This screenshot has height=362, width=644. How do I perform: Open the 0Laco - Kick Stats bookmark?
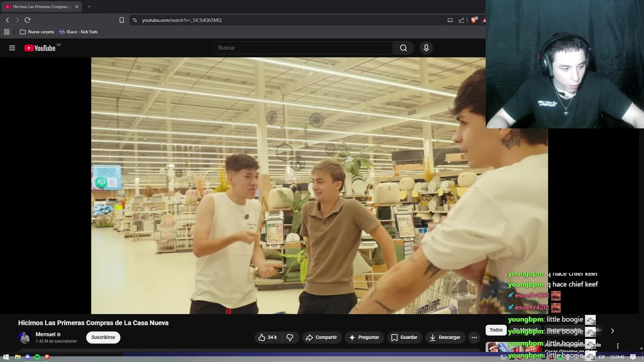pos(78,32)
